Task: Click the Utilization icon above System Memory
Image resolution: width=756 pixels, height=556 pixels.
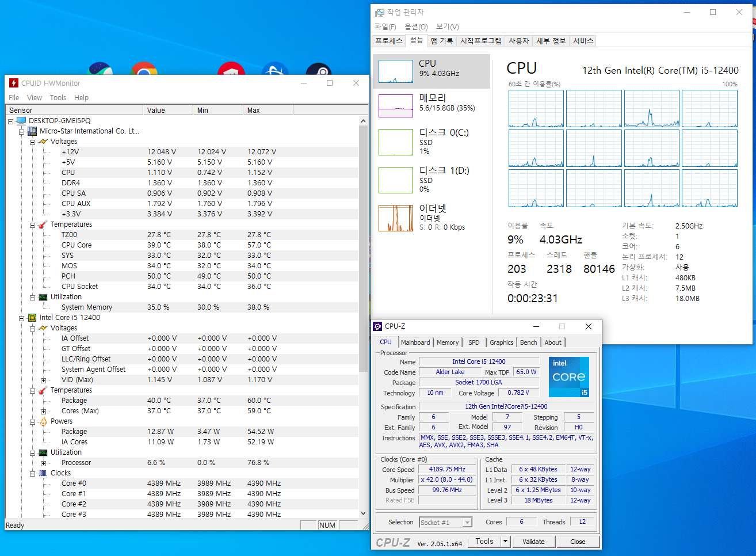Action: point(43,297)
